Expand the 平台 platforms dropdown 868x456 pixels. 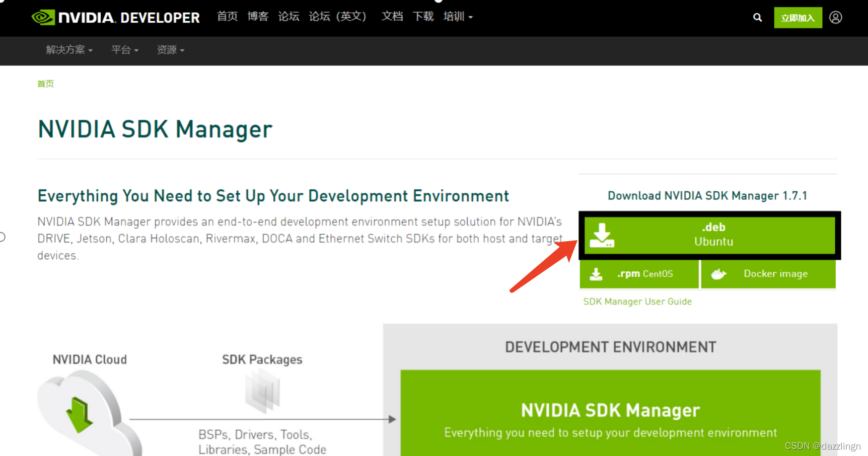point(125,50)
